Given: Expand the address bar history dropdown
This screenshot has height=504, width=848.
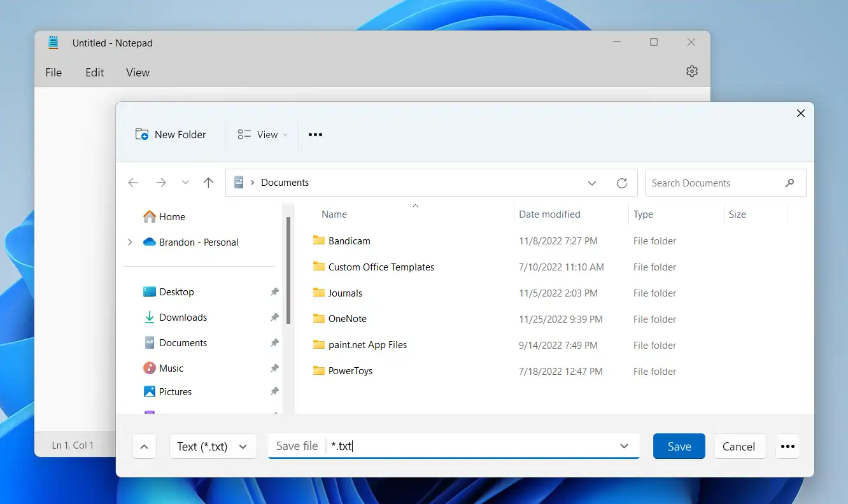Looking at the screenshot, I should (x=592, y=183).
